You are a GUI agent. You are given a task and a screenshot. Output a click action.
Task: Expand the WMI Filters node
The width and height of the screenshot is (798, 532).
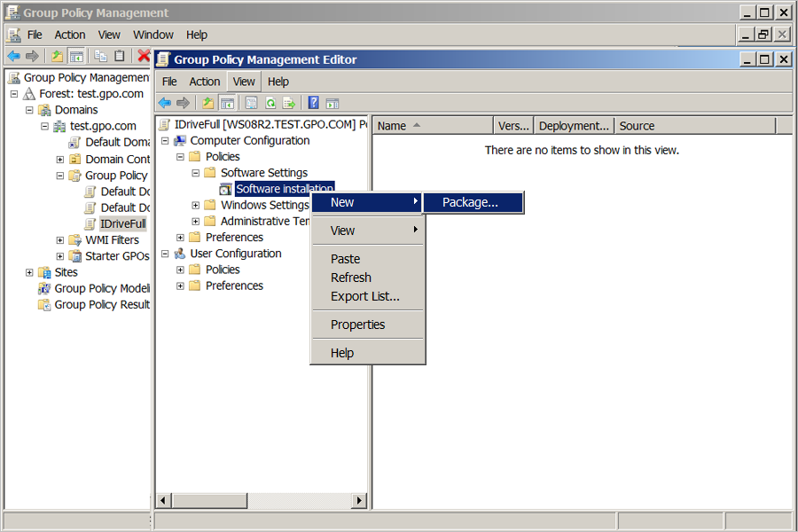point(60,240)
